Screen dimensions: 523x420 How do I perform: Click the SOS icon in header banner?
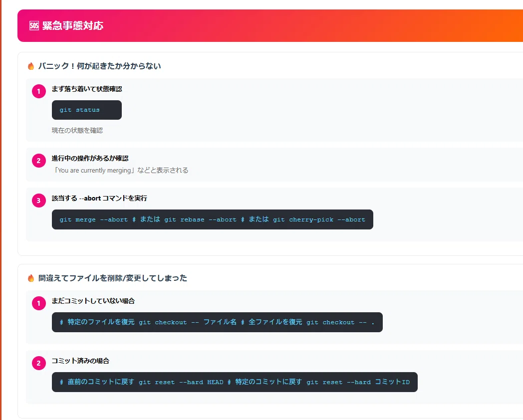tap(34, 25)
